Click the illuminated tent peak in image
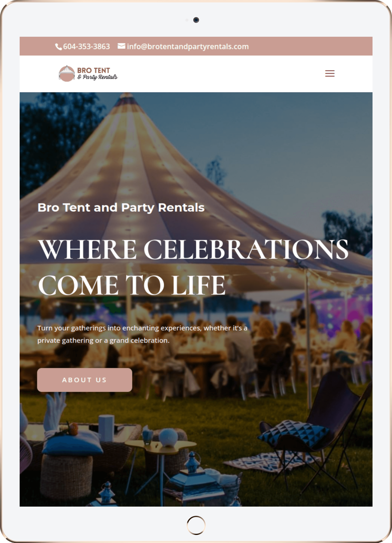 pyautogui.click(x=127, y=101)
